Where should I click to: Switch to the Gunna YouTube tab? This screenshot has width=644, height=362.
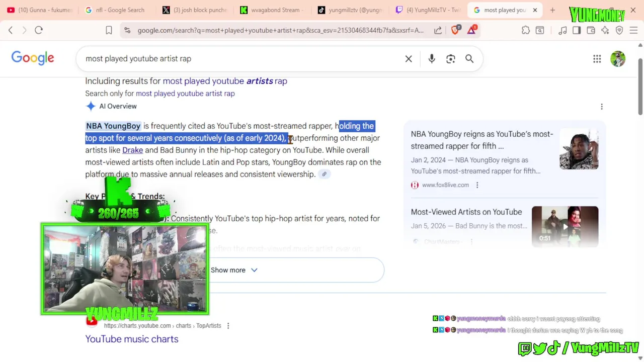click(39, 10)
